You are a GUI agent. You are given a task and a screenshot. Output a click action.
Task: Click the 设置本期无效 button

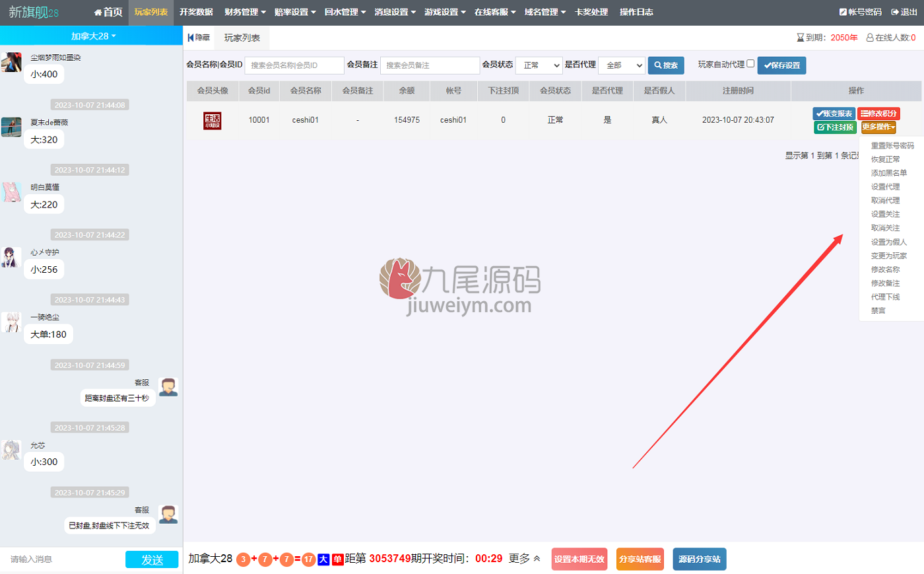click(579, 559)
